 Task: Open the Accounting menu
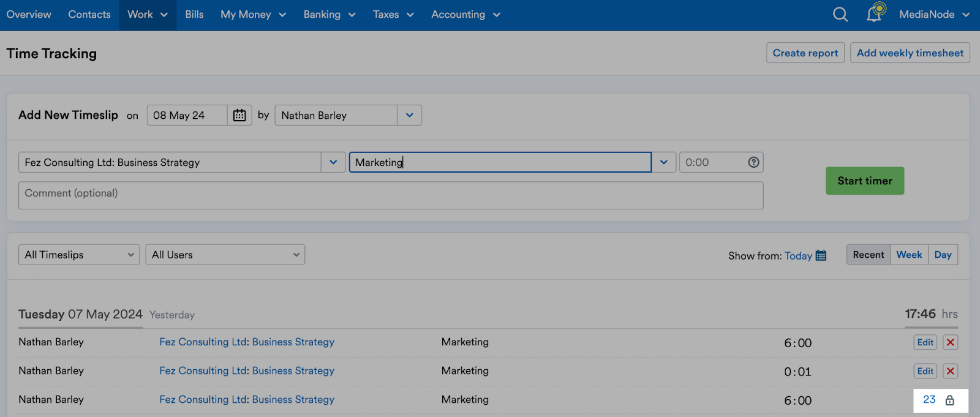[466, 15]
